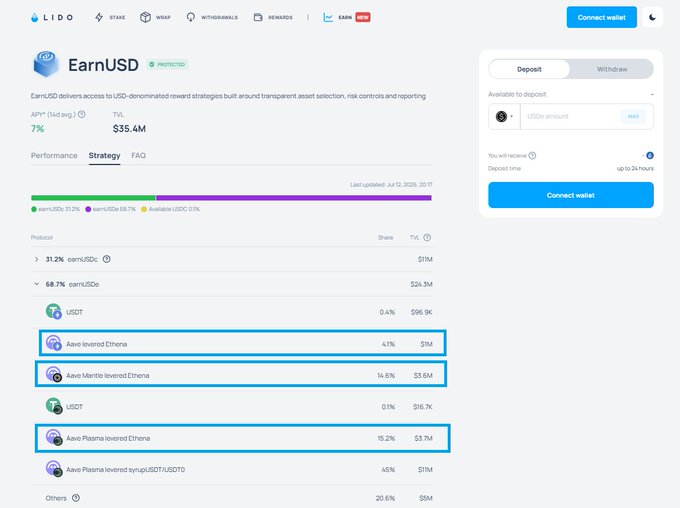Click the purple earnUSDe bar segment

point(294,198)
